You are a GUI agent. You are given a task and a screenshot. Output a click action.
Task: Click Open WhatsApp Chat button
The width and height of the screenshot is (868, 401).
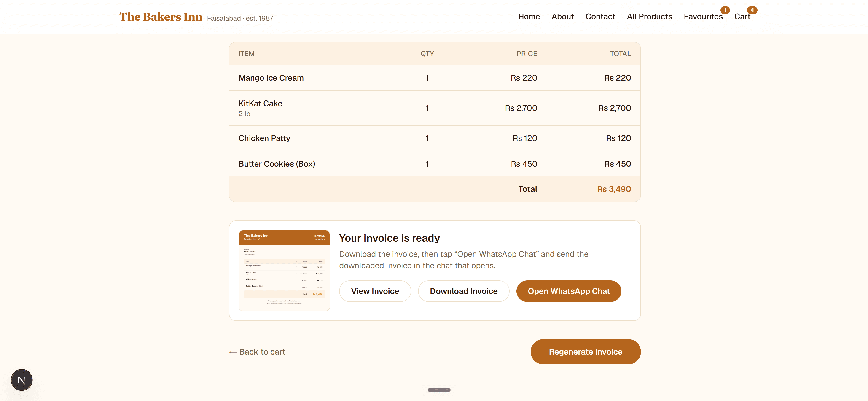point(569,291)
